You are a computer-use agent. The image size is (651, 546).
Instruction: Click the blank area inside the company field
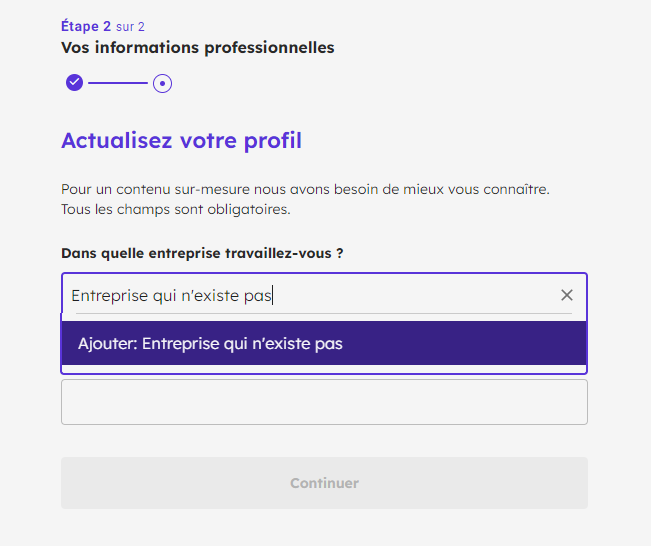click(x=415, y=295)
